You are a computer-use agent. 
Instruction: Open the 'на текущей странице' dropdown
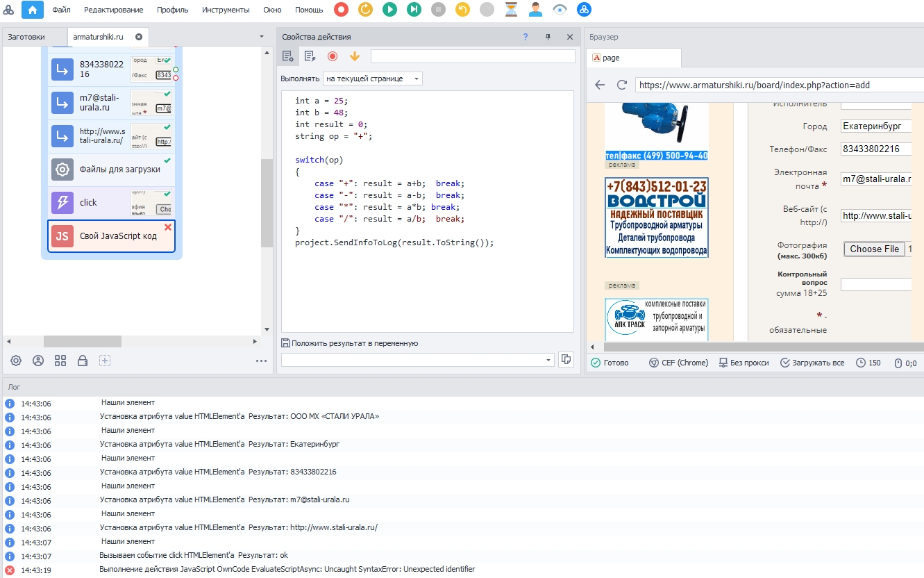pos(373,79)
